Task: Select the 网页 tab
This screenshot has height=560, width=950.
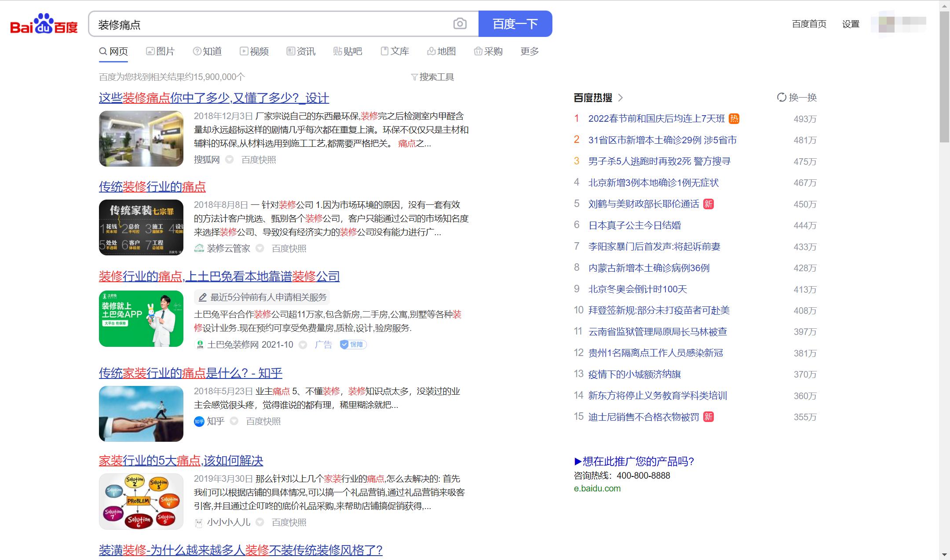Action: pyautogui.click(x=113, y=51)
